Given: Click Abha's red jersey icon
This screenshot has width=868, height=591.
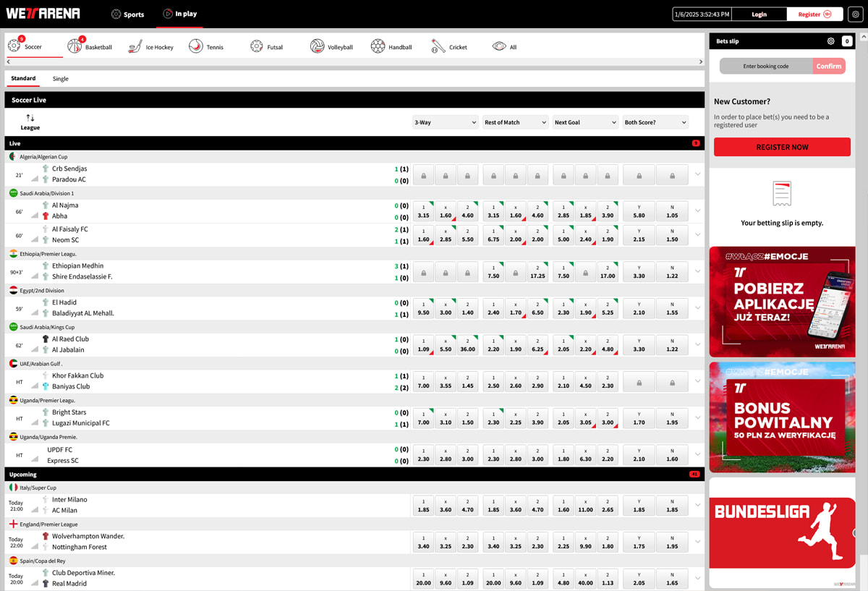Looking at the screenshot, I should pyautogui.click(x=46, y=216).
